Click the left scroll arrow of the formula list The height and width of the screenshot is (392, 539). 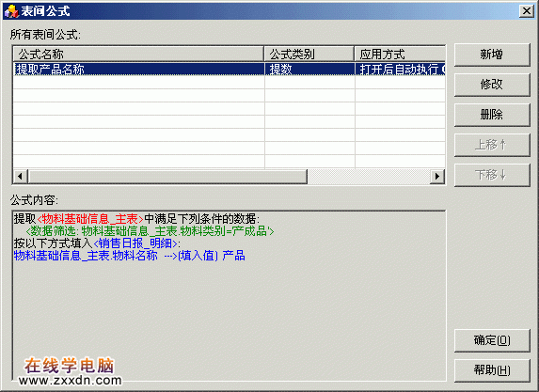point(21,177)
